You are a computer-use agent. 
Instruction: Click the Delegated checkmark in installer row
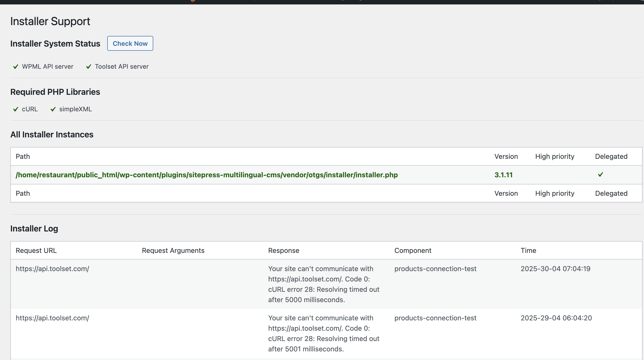coord(600,174)
